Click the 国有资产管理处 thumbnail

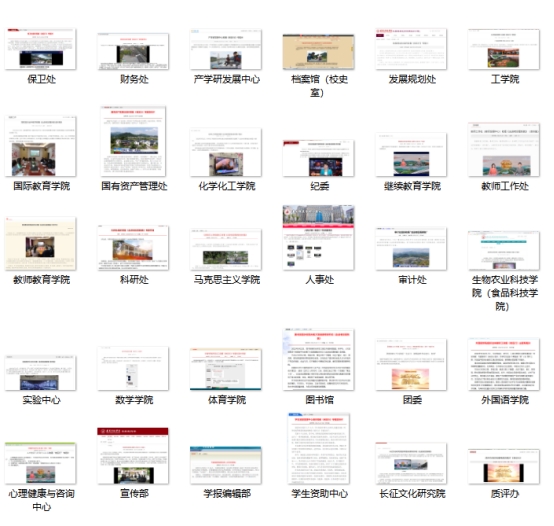click(133, 141)
